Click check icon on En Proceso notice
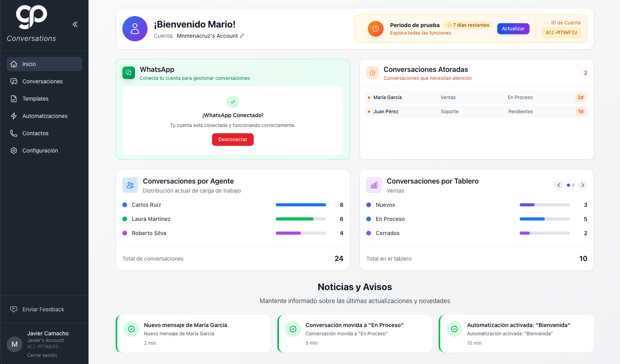This screenshot has width=620, height=364. pyautogui.click(x=293, y=329)
